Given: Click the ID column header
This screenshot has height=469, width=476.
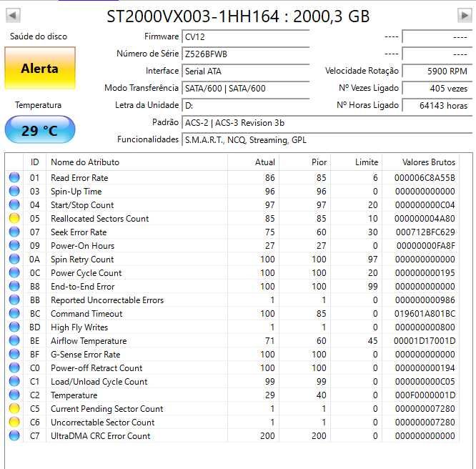Looking at the screenshot, I should pos(34,162).
